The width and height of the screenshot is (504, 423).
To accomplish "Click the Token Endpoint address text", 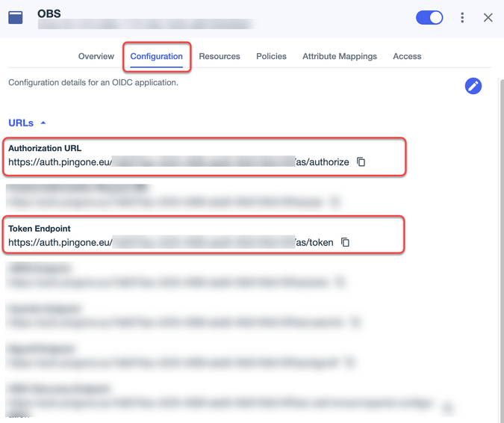I will coord(170,243).
